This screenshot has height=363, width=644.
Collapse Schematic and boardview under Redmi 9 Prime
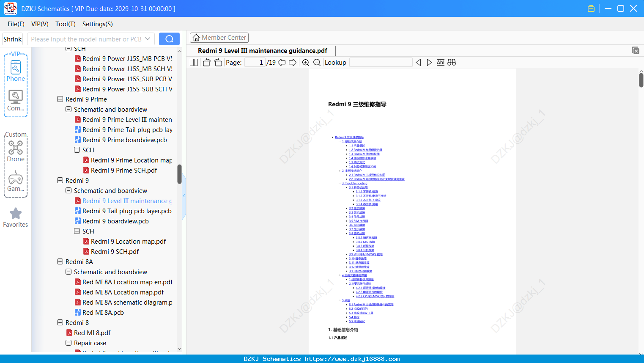(69, 109)
